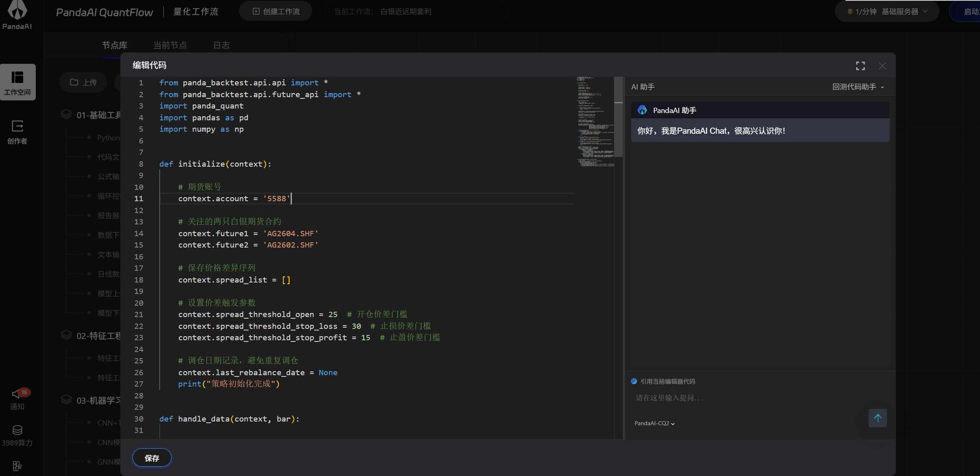980x476 pixels.
Task: Open the 回测代码助手 assistant dropdown
Action: point(858,87)
